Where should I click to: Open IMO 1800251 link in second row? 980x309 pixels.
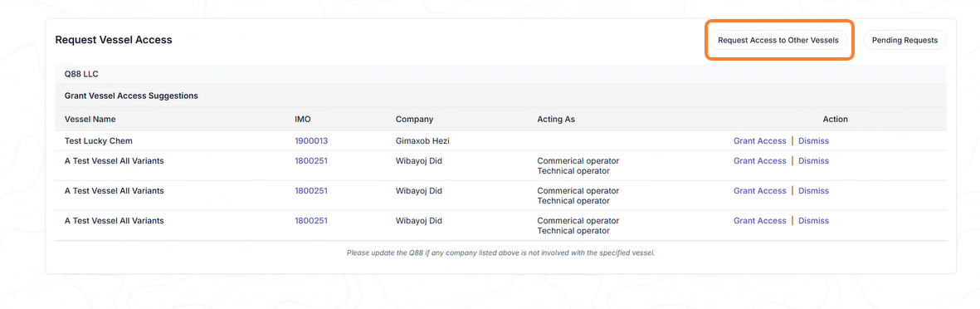tap(311, 161)
